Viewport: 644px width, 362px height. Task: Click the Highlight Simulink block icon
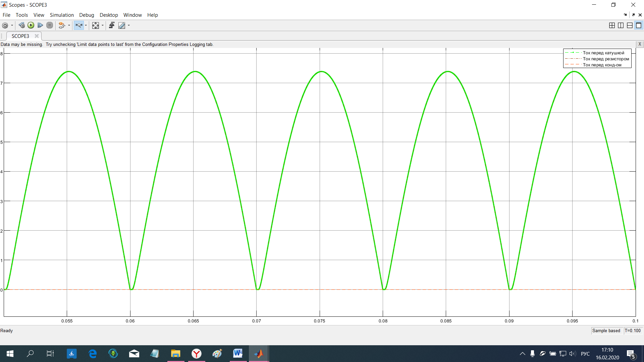pyautogui.click(x=61, y=25)
